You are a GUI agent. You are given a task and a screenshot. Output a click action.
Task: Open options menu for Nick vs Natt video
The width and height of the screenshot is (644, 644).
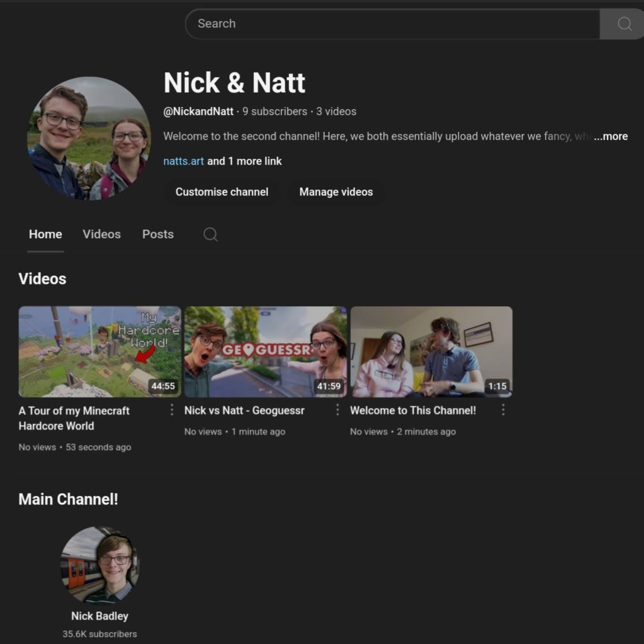[x=338, y=410]
